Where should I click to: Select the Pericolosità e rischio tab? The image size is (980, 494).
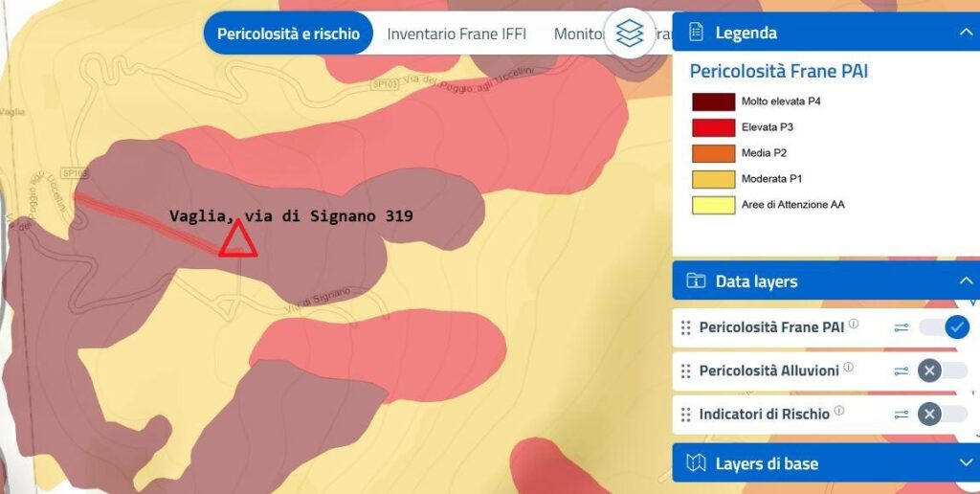click(x=288, y=34)
